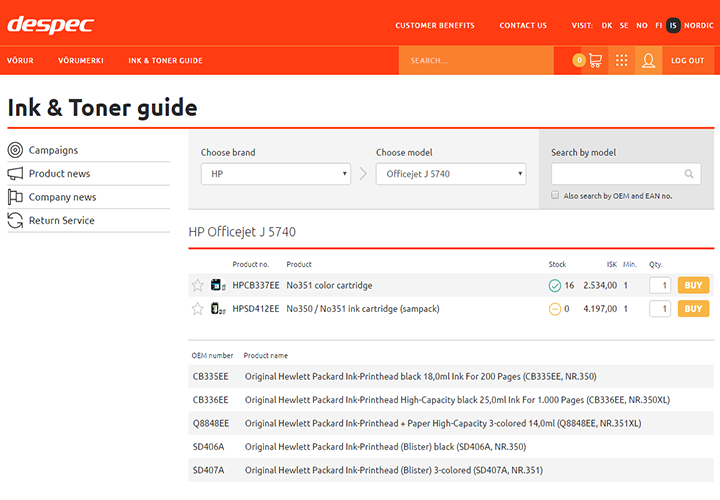Screen dimensions: 720x500
Task: Click the Campaigns target icon
Action: (15, 150)
